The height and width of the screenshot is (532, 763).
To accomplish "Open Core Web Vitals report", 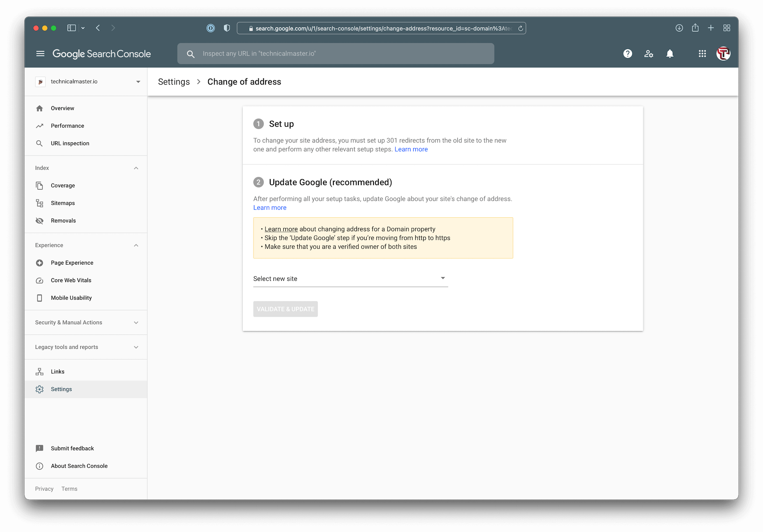I will pyautogui.click(x=71, y=281).
